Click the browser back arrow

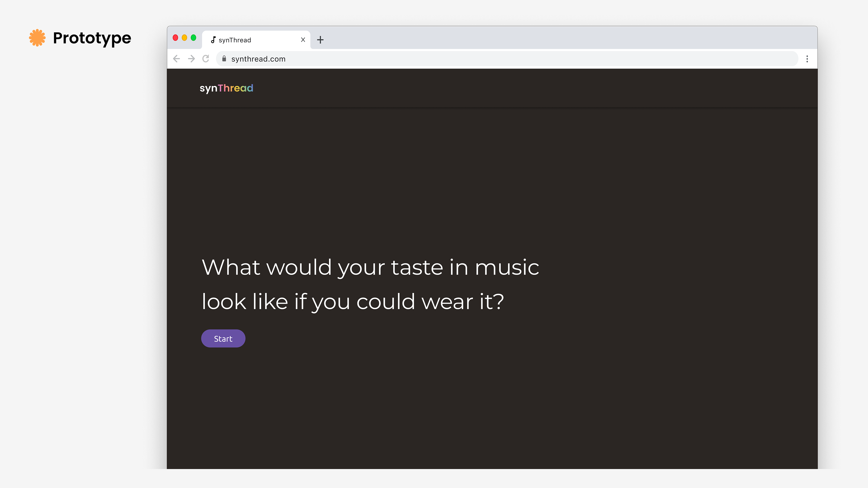pyautogui.click(x=177, y=59)
